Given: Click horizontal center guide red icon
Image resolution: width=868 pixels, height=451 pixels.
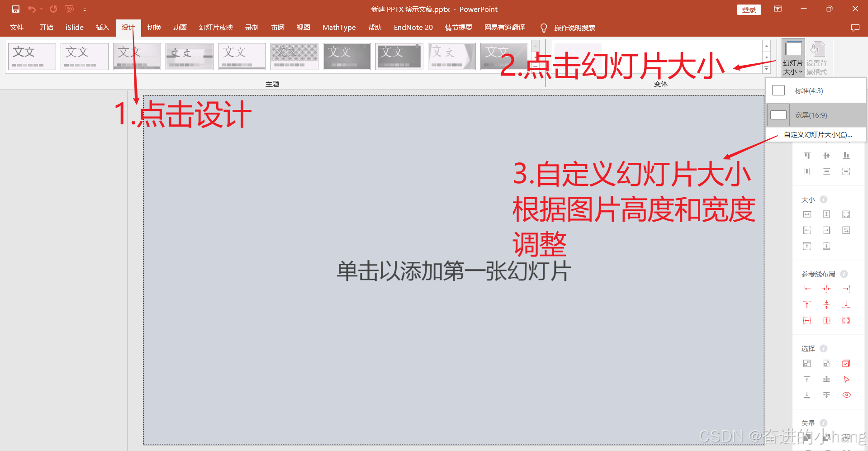Looking at the screenshot, I should coord(827,289).
